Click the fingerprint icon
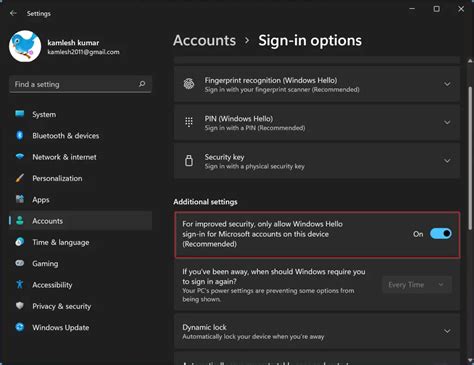 [189, 84]
